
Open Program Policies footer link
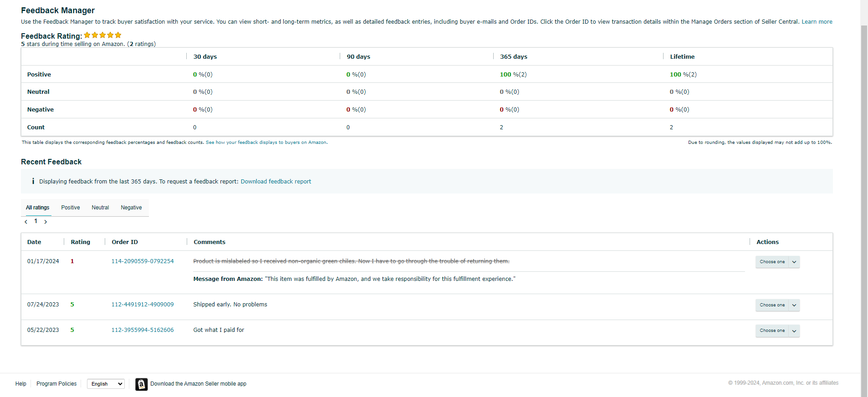pyautogui.click(x=56, y=384)
